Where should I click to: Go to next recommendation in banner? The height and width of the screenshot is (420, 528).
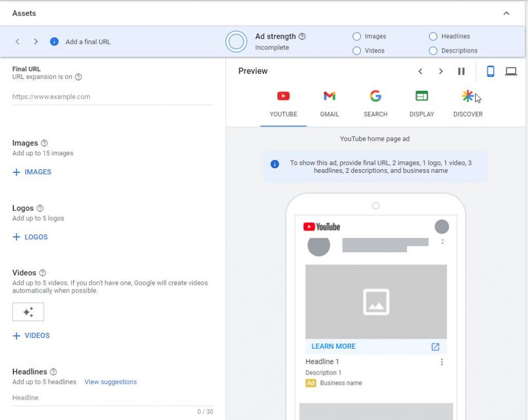tap(36, 41)
